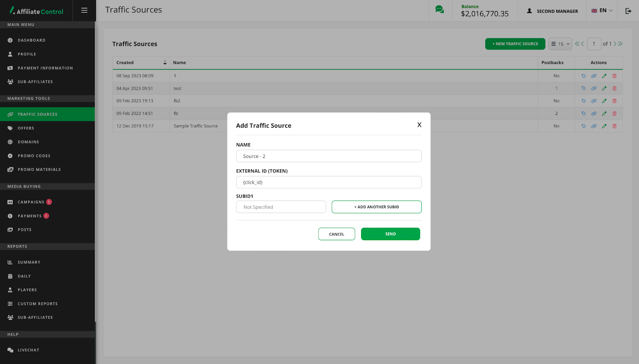Click the tag icon for 'fb' row
This screenshot has height=364, width=639.
pyautogui.click(x=583, y=114)
